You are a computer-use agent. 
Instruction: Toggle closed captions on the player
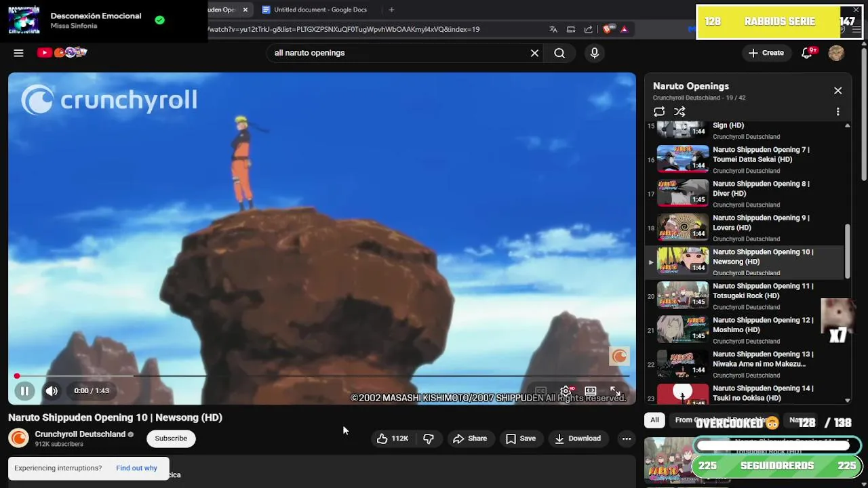(x=540, y=391)
